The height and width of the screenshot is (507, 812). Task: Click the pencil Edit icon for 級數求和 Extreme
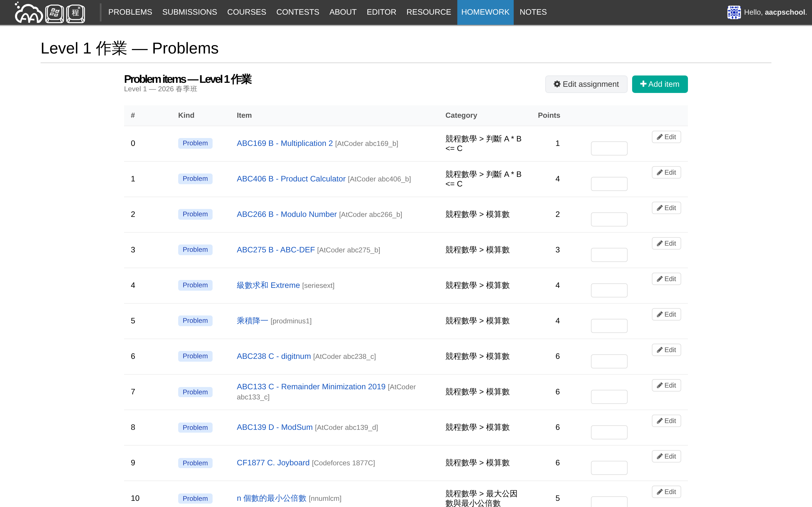[x=659, y=279]
